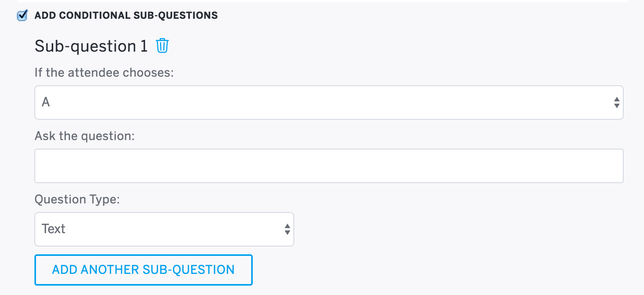Viewport: 644px width, 295px height.
Task: Click the stepper arrows on attendee choice dropdown
Action: click(x=617, y=103)
